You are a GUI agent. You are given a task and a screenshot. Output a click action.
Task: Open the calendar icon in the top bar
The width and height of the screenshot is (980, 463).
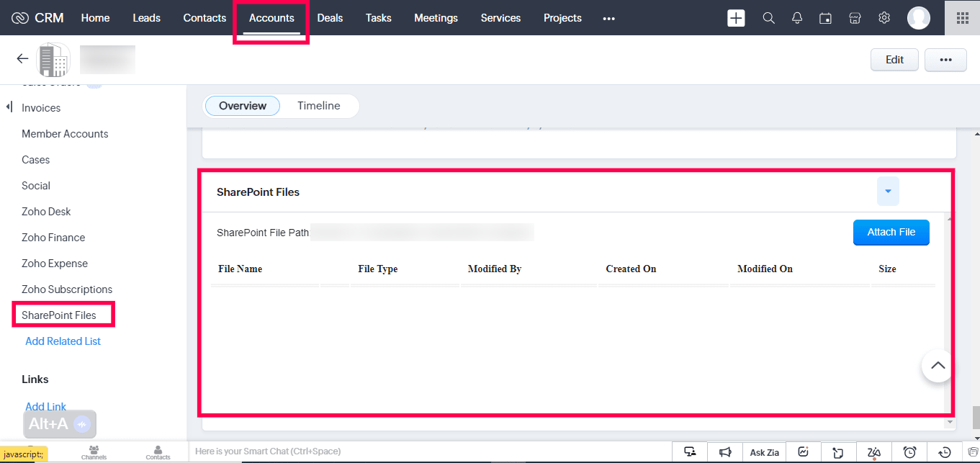(x=826, y=18)
